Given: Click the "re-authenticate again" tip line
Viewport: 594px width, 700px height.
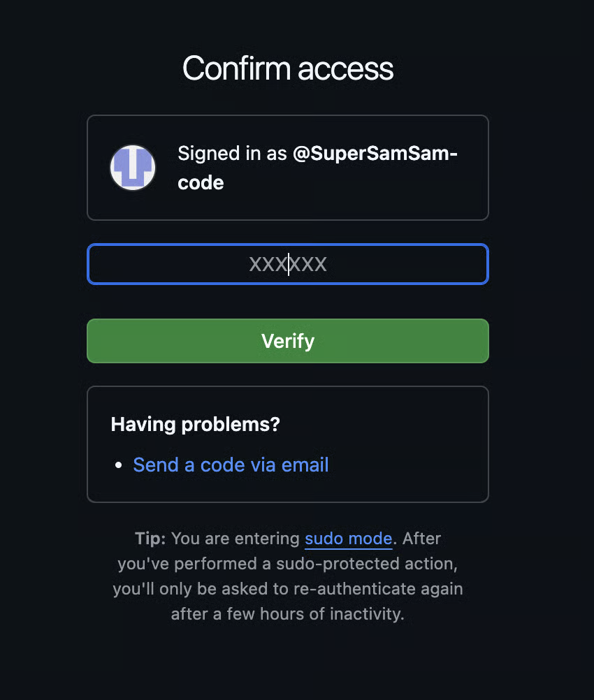Looking at the screenshot, I should click(x=288, y=589).
